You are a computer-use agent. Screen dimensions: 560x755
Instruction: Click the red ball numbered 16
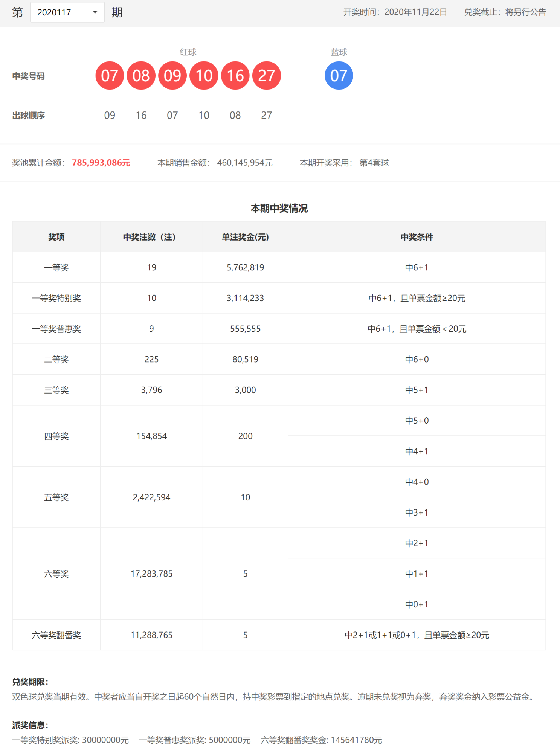(235, 76)
